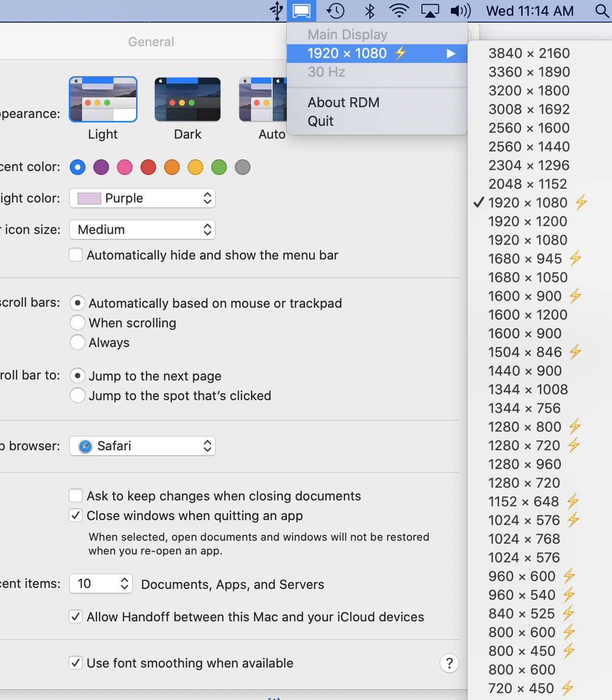Pick 1344 × 1008 resolution

540,389
